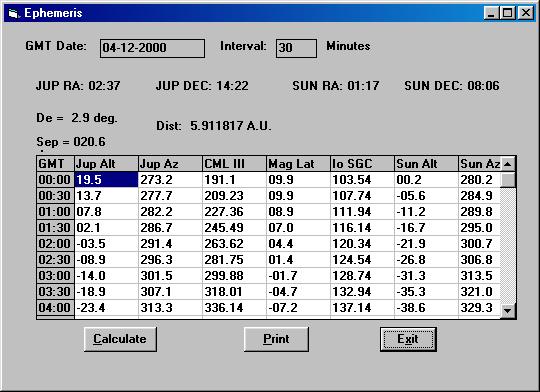Image resolution: width=540 pixels, height=392 pixels.
Task: Click the Print button
Action: click(x=276, y=339)
